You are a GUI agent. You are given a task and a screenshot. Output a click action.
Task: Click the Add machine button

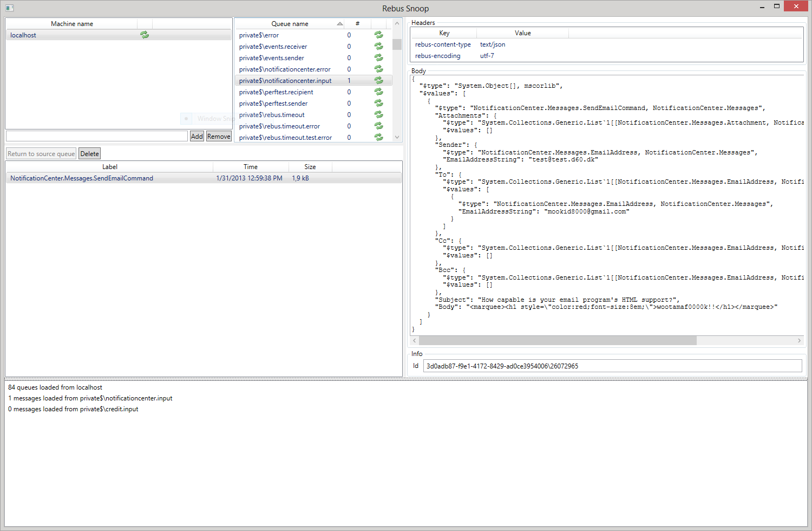click(x=197, y=136)
